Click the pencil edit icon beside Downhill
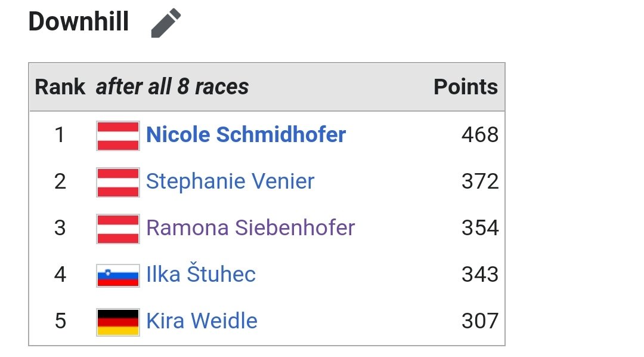644x357 pixels. [166, 23]
